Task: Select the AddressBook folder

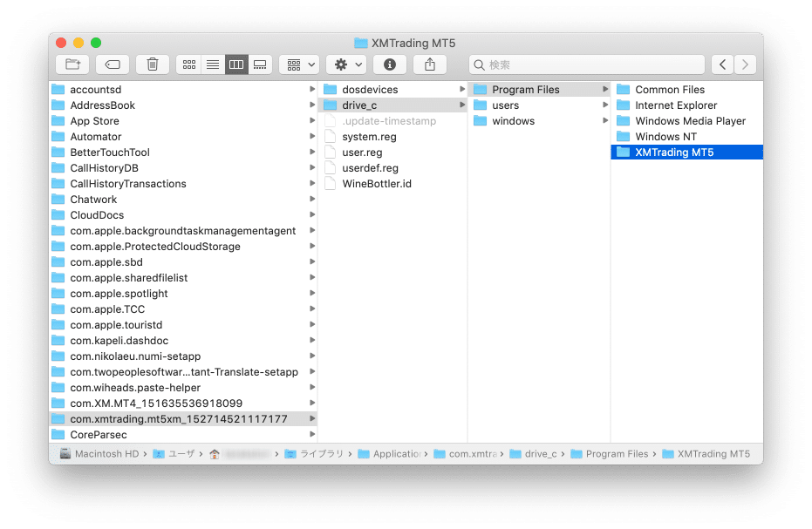Action: (x=183, y=105)
